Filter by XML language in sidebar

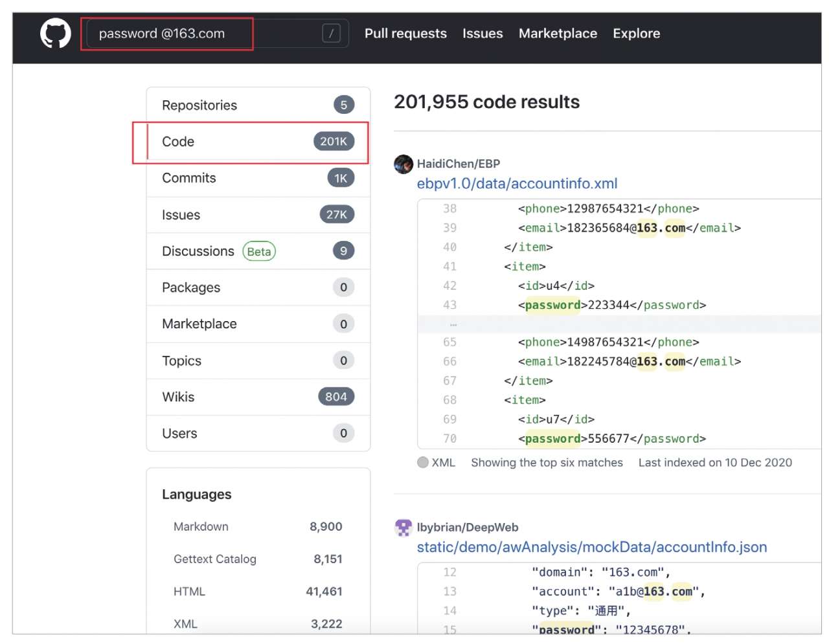click(x=258, y=624)
